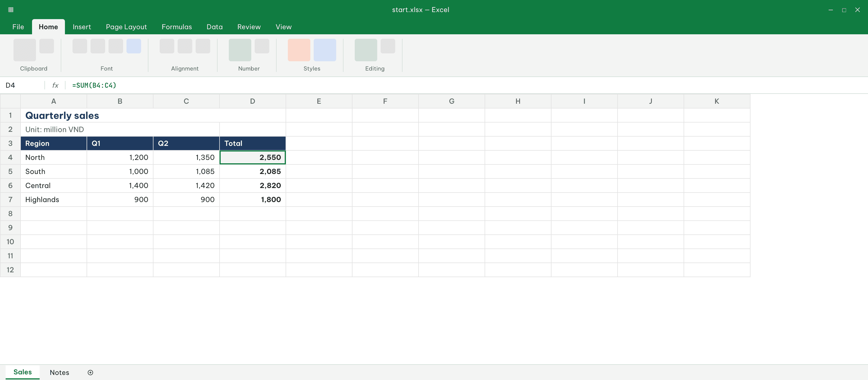Image resolution: width=868 pixels, height=380 pixels.
Task: Click the small Clipboard group button
Action: (46, 46)
